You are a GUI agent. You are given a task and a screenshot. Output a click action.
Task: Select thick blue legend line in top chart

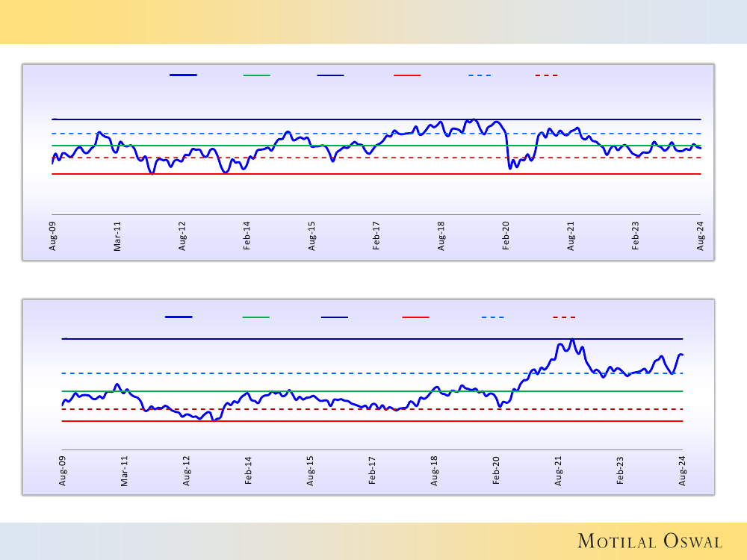(183, 75)
